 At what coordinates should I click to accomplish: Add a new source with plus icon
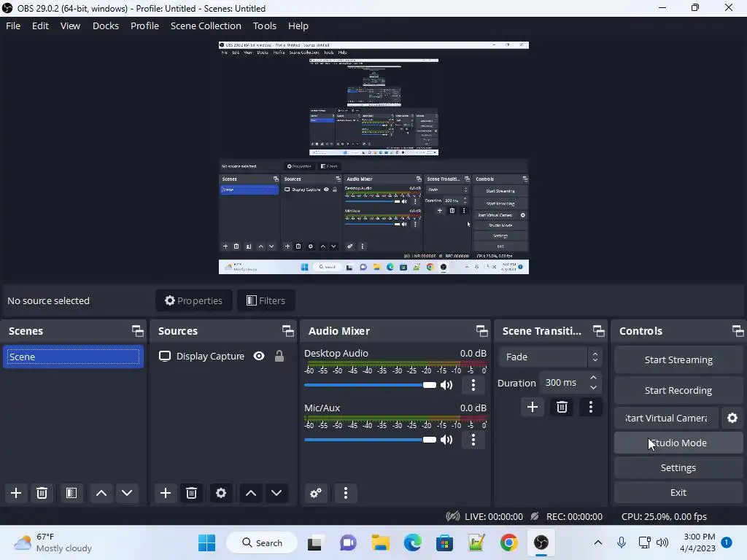[x=166, y=493]
